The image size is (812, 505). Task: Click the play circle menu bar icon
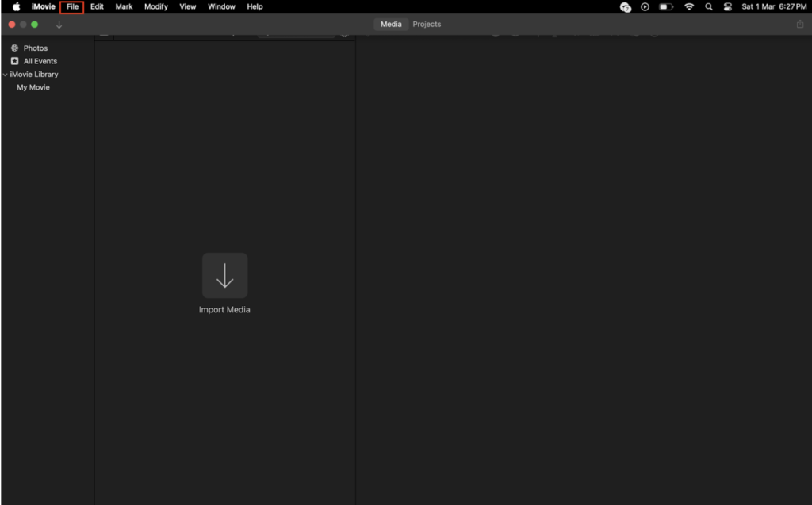[x=645, y=6]
